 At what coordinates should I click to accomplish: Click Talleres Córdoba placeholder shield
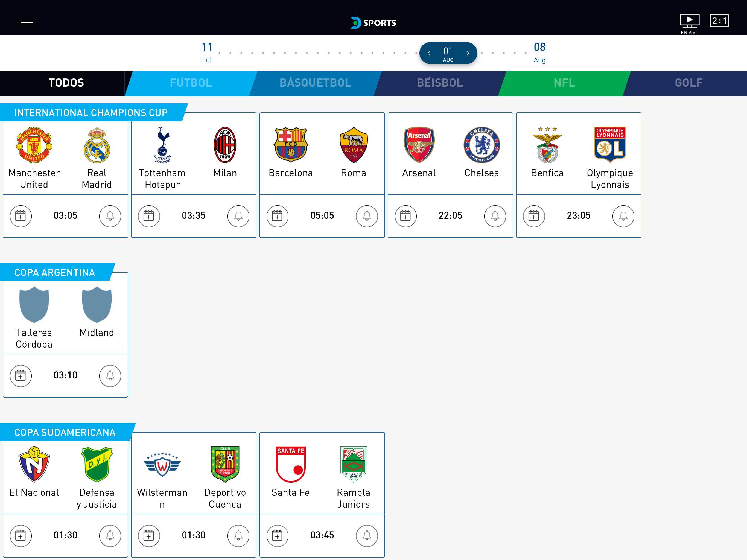pos(34,305)
